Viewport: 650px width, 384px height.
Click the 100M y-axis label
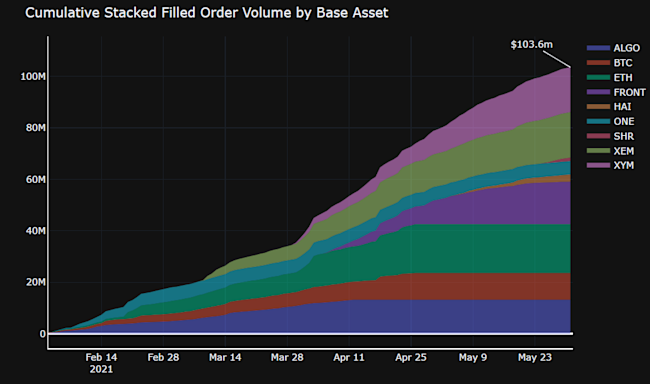(33, 77)
